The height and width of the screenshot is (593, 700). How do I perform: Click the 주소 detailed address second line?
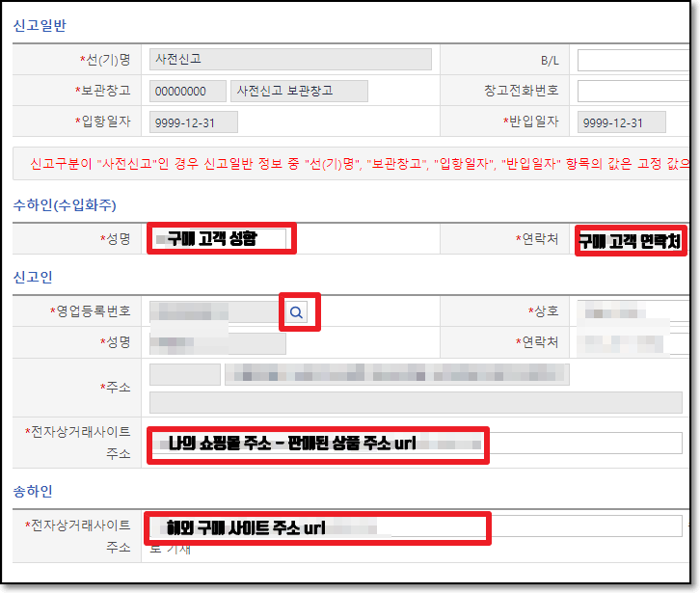[416, 402]
